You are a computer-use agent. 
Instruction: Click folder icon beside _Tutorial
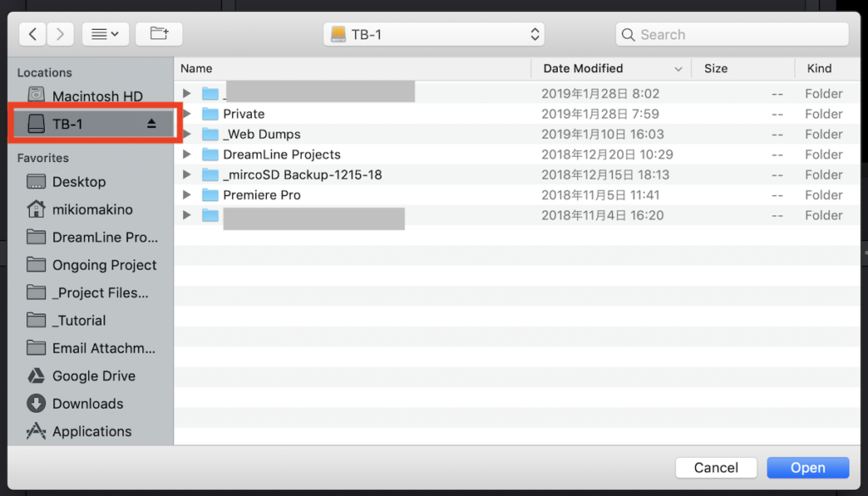(x=36, y=320)
